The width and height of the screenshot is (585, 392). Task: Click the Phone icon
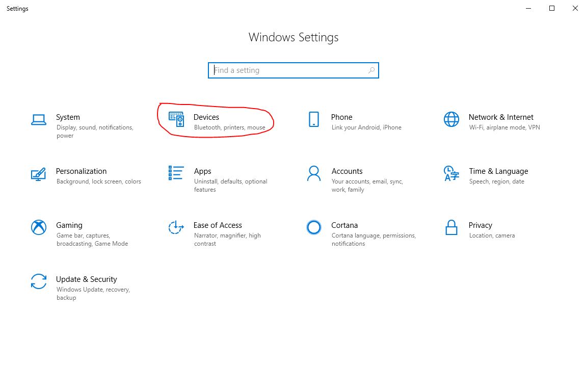tap(314, 120)
